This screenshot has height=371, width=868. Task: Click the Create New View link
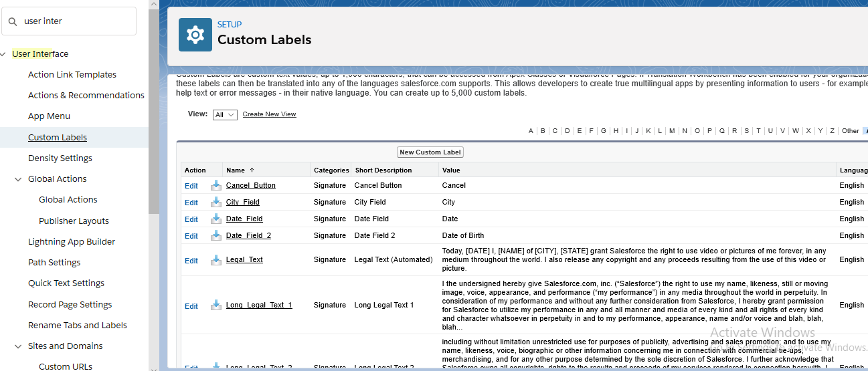pyautogui.click(x=269, y=114)
